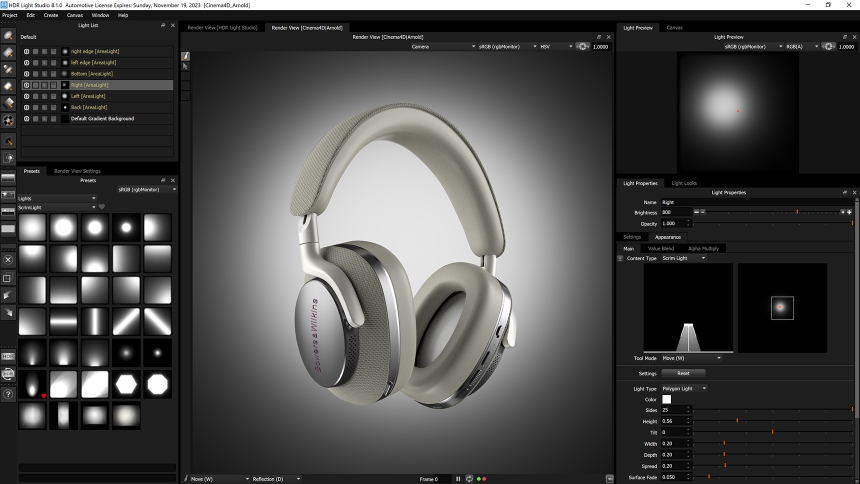Open help via the question mark icon
The height and width of the screenshot is (484, 860).
point(8,394)
